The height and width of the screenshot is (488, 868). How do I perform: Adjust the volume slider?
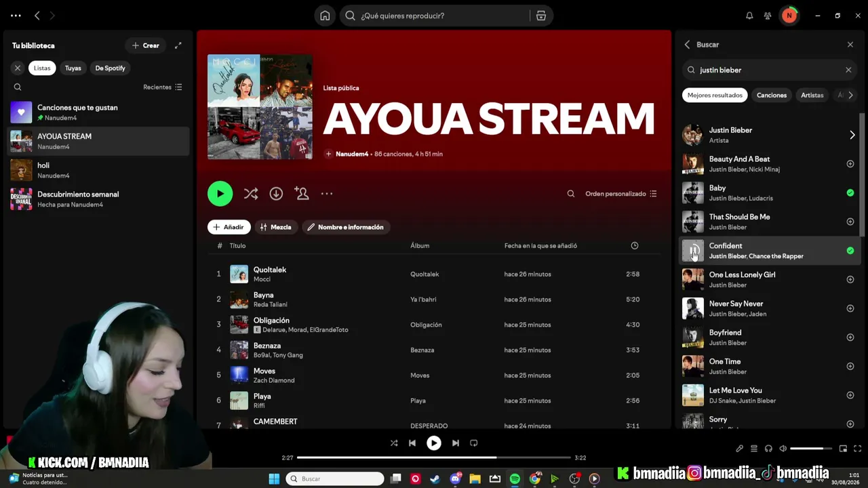[x=811, y=449]
